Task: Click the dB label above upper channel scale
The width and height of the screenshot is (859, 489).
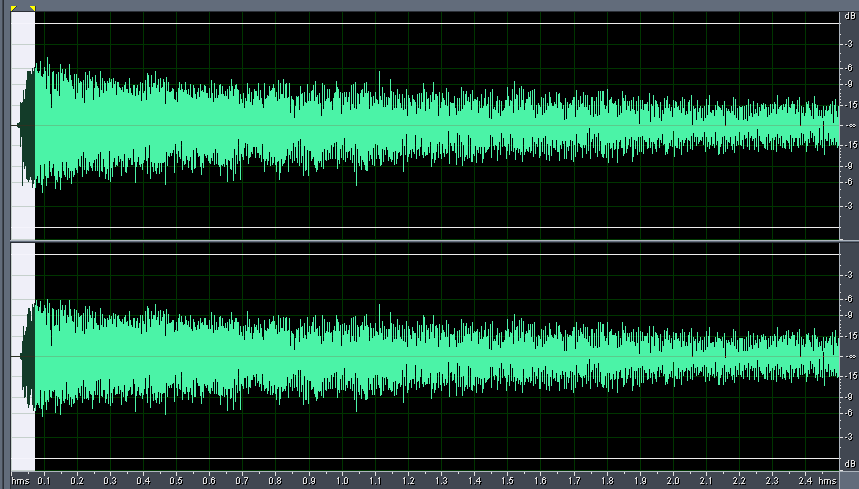Action: (848, 17)
